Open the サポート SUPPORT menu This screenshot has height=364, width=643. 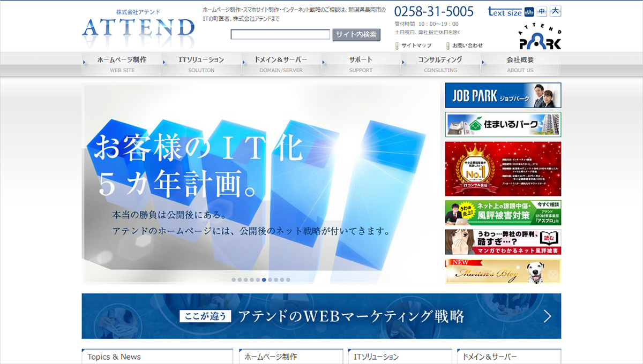coord(361,64)
